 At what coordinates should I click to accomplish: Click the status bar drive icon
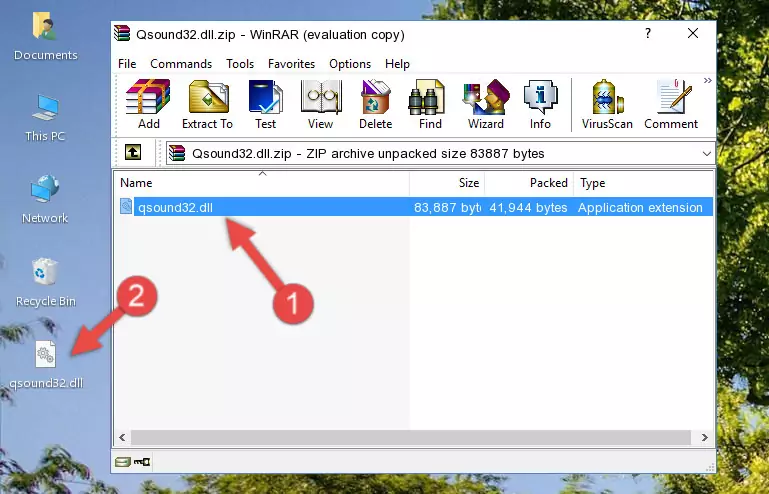pos(123,461)
